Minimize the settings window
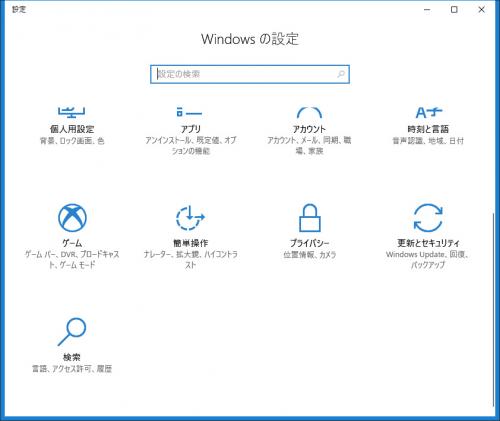The height and width of the screenshot is (421, 500). [427, 10]
